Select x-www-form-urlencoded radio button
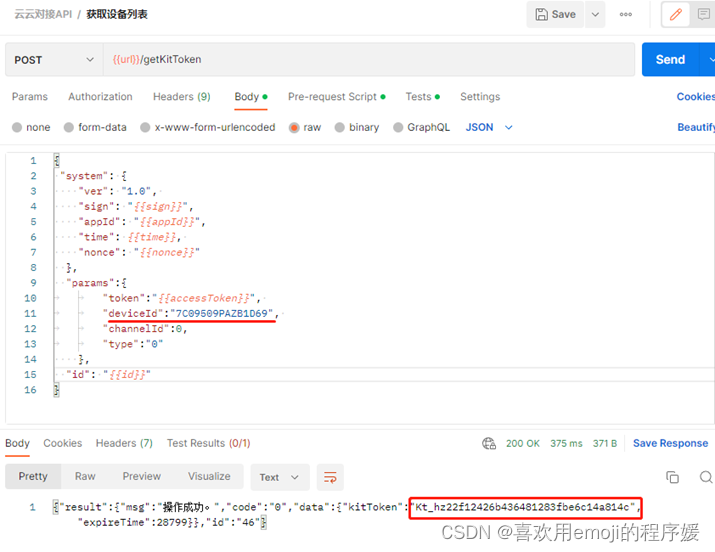The width and height of the screenshot is (715, 552). pyautogui.click(x=145, y=127)
